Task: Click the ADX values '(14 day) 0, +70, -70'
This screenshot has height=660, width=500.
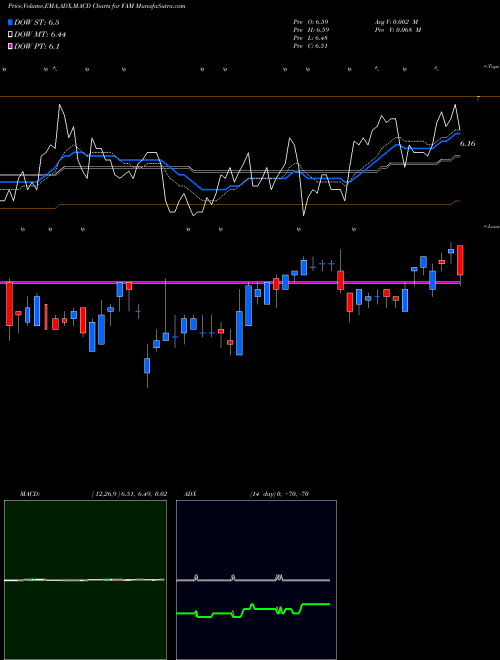Action: 278,494
